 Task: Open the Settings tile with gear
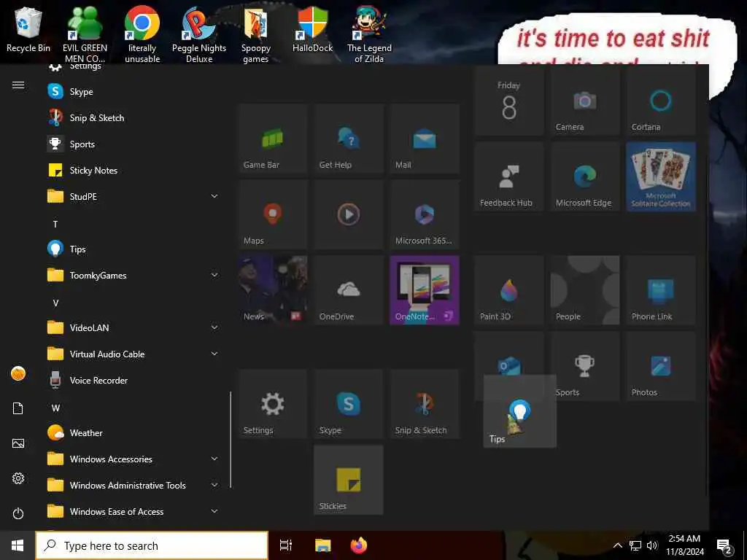pyautogui.click(x=273, y=404)
